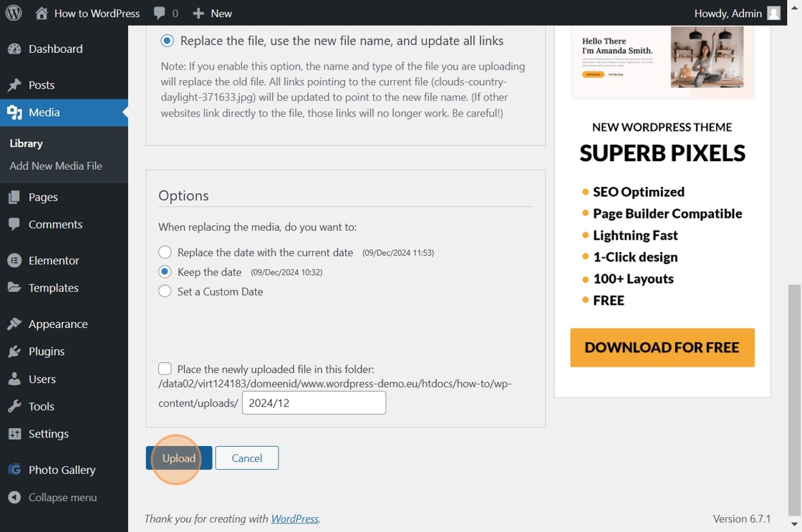The width and height of the screenshot is (802, 532).
Task: Open the Appearance menu
Action: (x=58, y=324)
